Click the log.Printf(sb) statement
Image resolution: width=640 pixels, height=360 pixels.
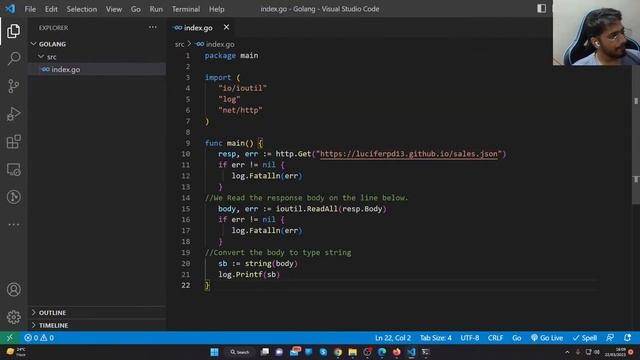pyautogui.click(x=249, y=274)
